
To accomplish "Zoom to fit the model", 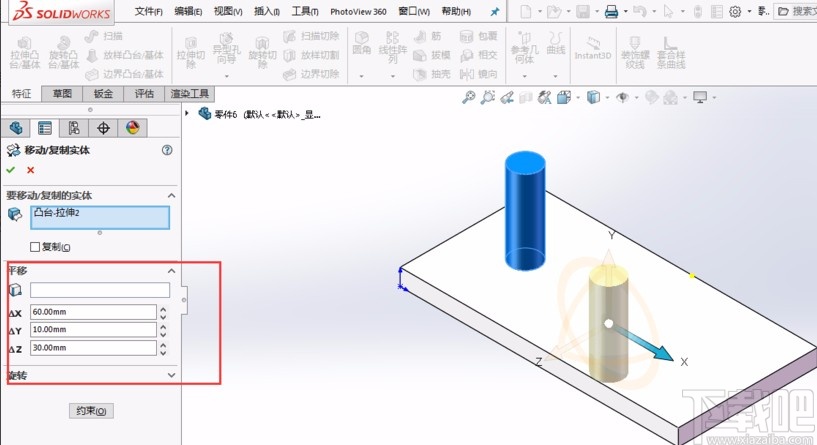I will [468, 97].
